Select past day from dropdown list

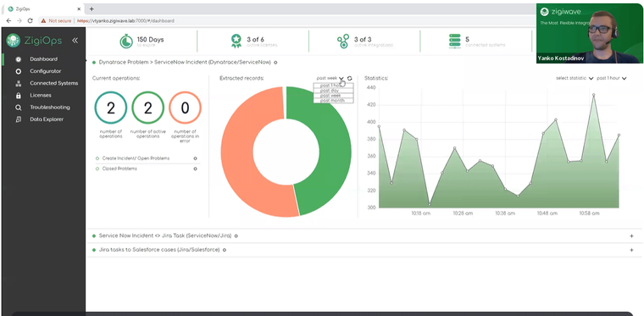[333, 91]
